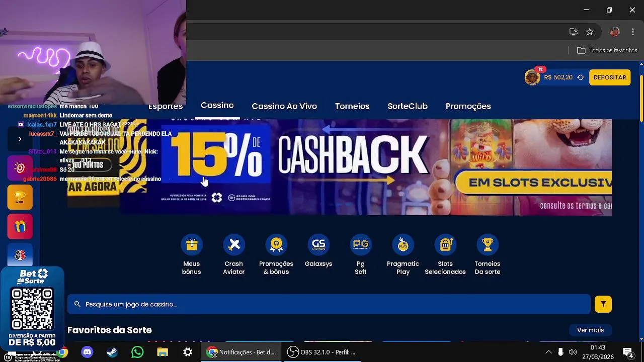Switch to the OBS 32.1.0 taskbar window
This screenshot has width=644, height=362.
[322, 352]
